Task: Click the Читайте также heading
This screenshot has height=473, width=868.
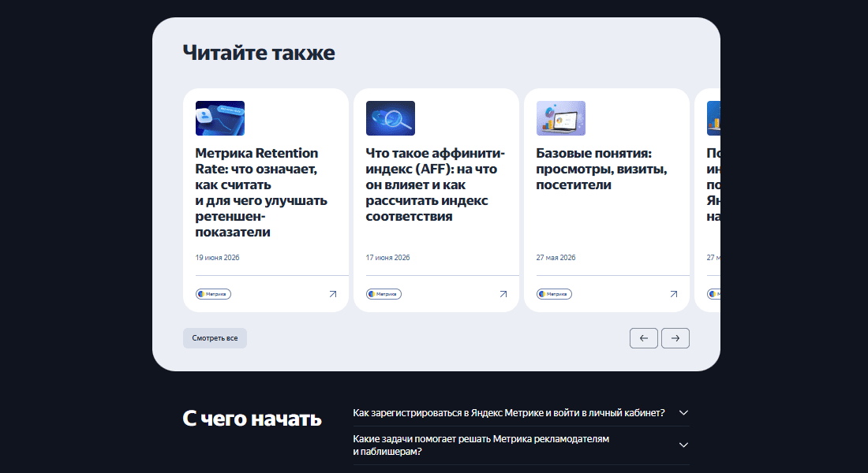Action: 259,53
